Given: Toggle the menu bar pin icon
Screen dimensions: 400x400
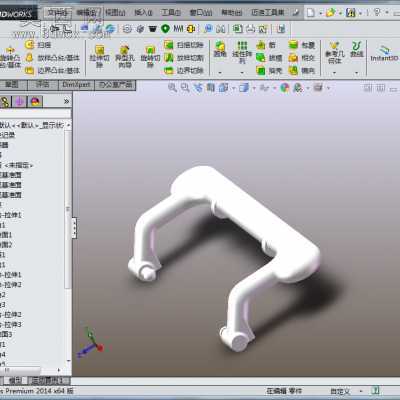Looking at the screenshot, I should click(296, 13).
